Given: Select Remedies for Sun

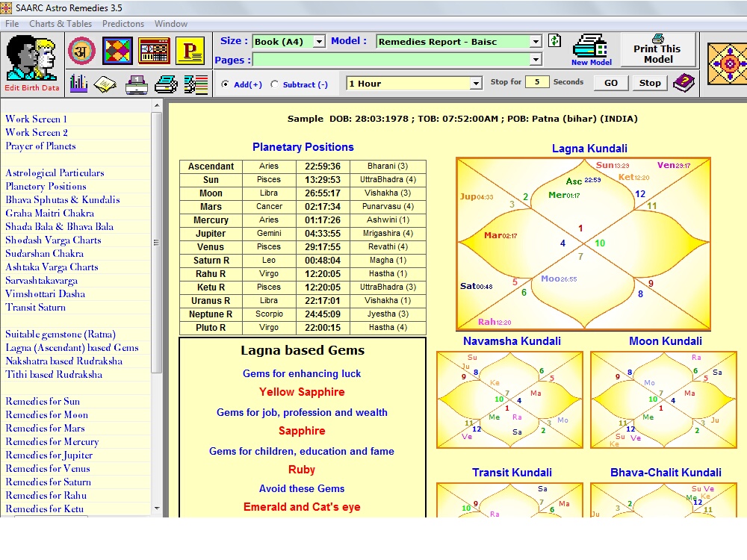Looking at the screenshot, I should [43, 402].
